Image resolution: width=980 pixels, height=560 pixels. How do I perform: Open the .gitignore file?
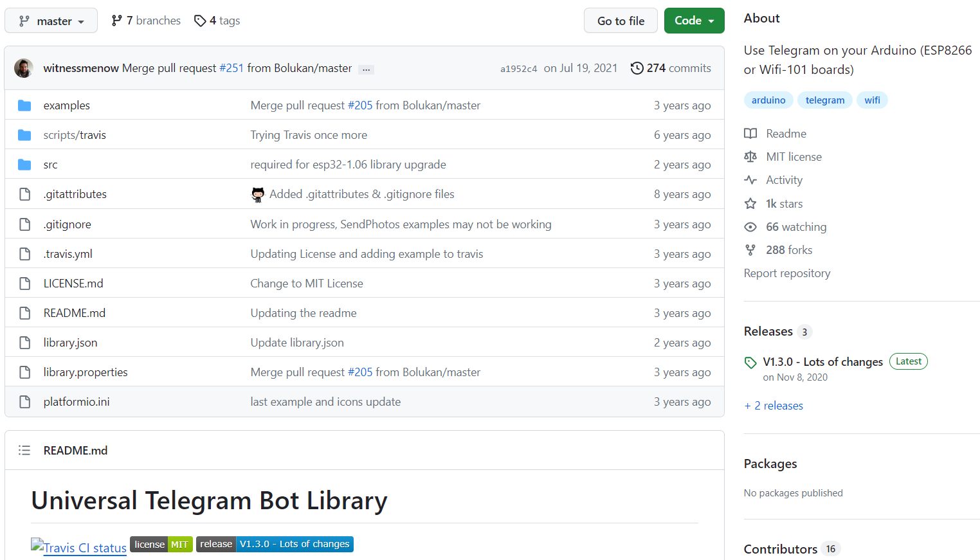[x=68, y=224]
